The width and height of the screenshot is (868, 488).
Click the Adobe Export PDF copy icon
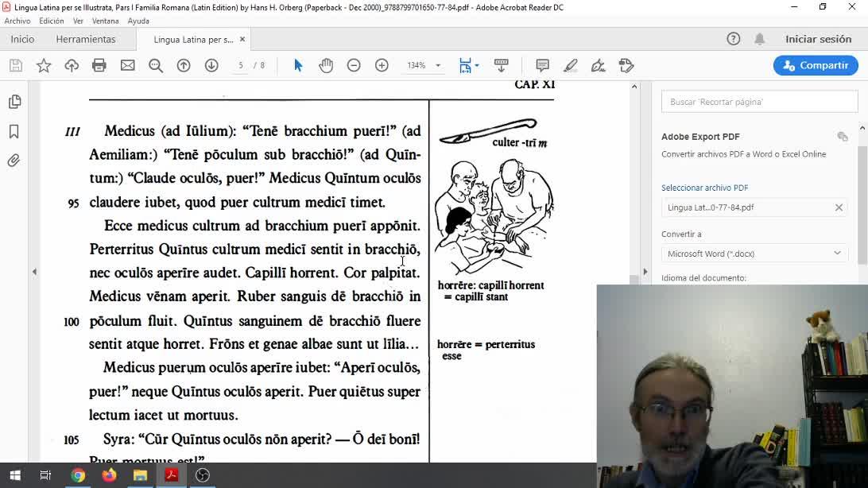click(843, 137)
